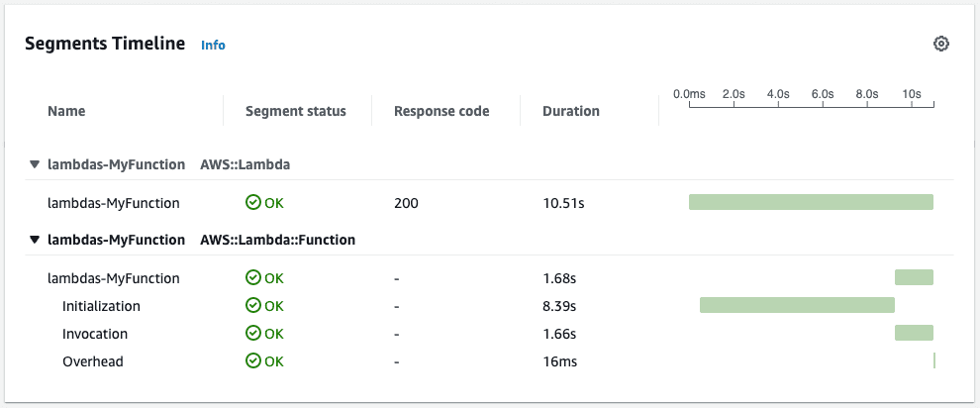This screenshot has height=408, width=980.
Task: Click the OK check icon in 200 response row
Action: tap(253, 202)
